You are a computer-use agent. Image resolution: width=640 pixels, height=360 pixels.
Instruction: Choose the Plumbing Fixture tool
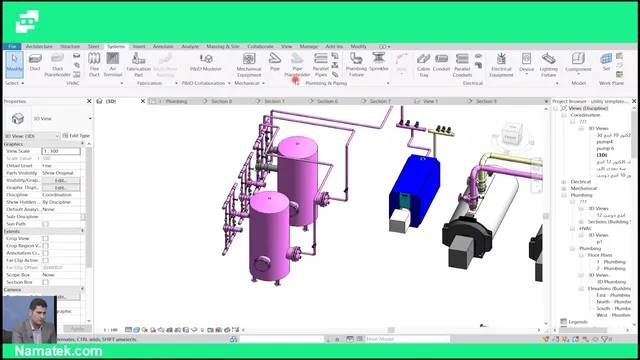coord(356,64)
